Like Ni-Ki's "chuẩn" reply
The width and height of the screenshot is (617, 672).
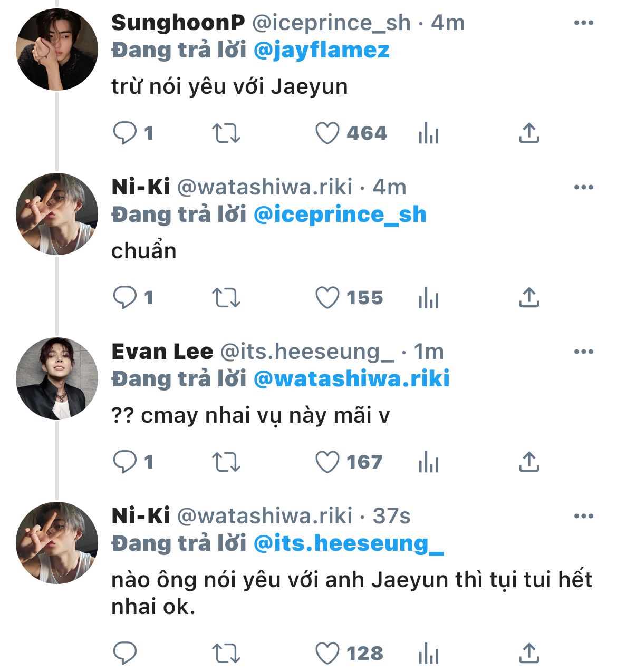(x=327, y=298)
